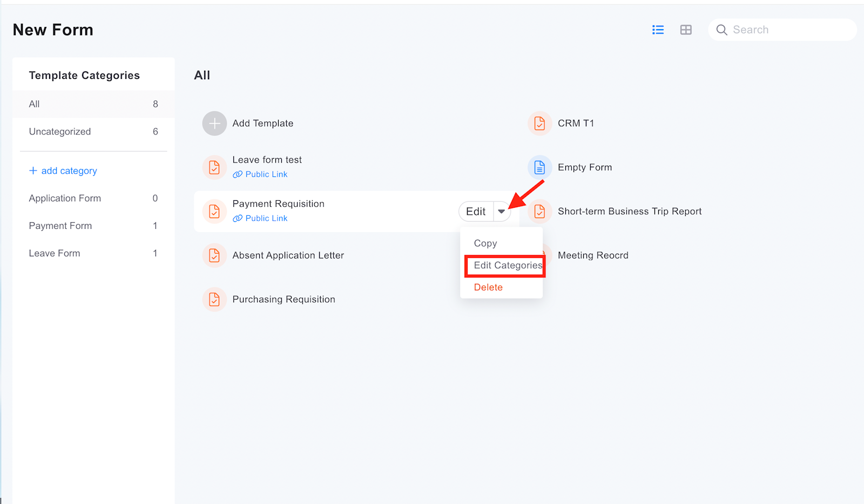
Task: Select Delete from the dropdown menu
Action: [x=488, y=288]
